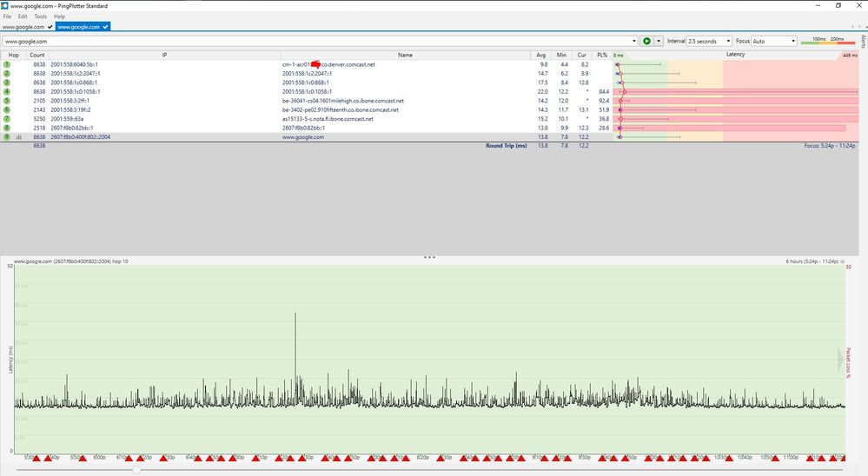Select hostname as15133-5-c.nota.fl.ibone.comcast.net
Viewport: 868px width, 476px height.
(x=328, y=119)
